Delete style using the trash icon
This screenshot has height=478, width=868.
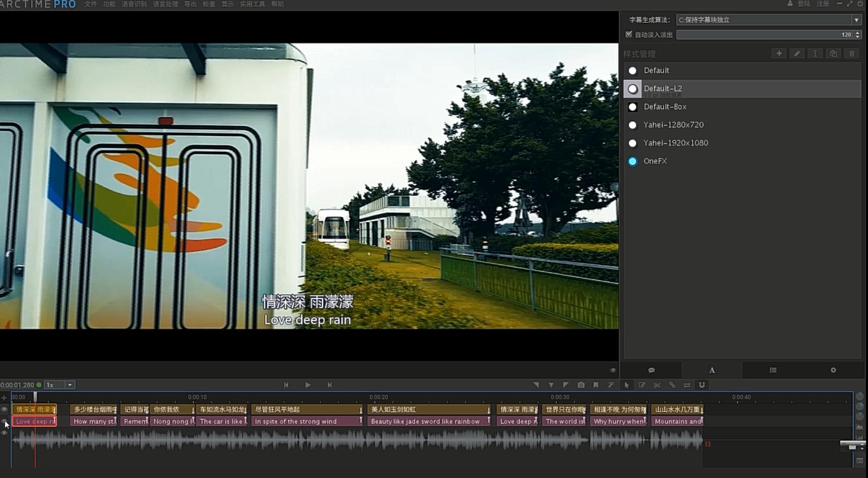coord(851,53)
